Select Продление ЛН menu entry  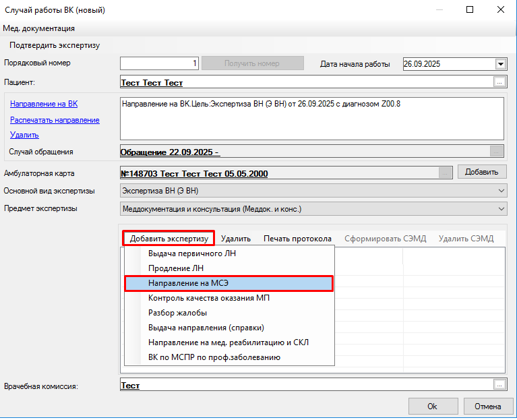click(175, 268)
